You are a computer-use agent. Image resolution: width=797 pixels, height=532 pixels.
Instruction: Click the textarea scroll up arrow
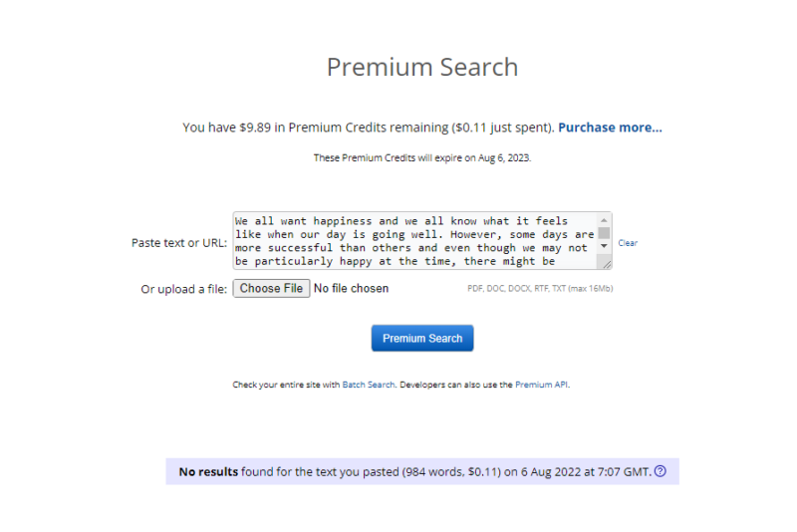(x=604, y=219)
